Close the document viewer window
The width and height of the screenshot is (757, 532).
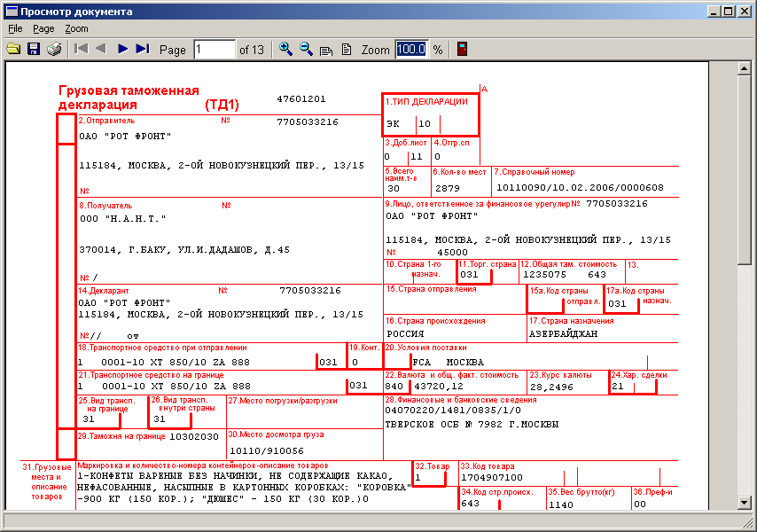(744, 12)
